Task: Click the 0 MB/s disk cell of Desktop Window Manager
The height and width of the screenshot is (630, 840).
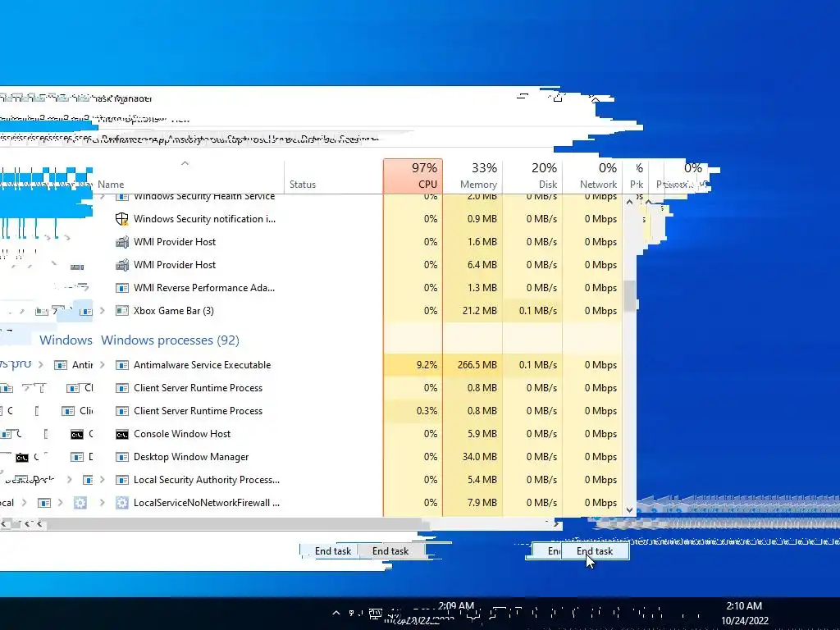Action: click(x=532, y=457)
